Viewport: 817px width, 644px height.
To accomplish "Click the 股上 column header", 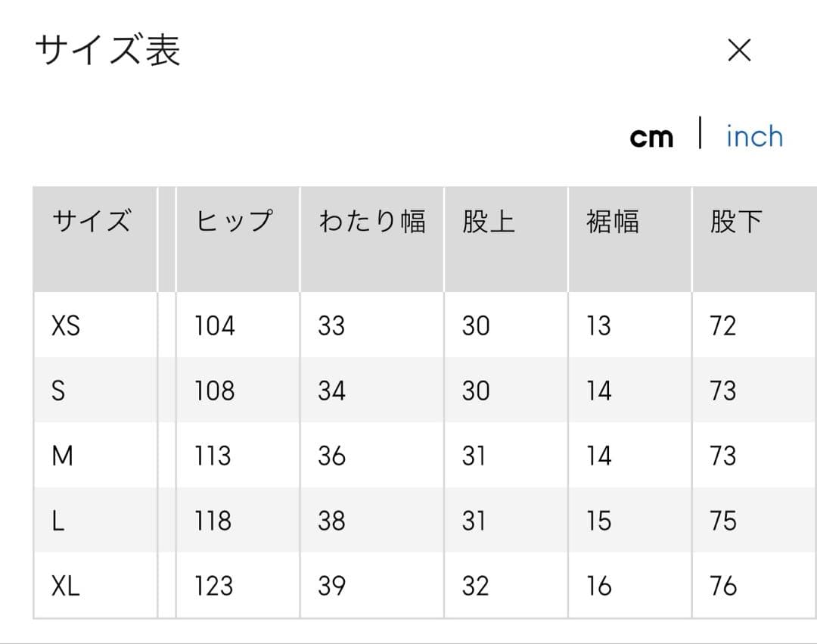I will coord(489,222).
